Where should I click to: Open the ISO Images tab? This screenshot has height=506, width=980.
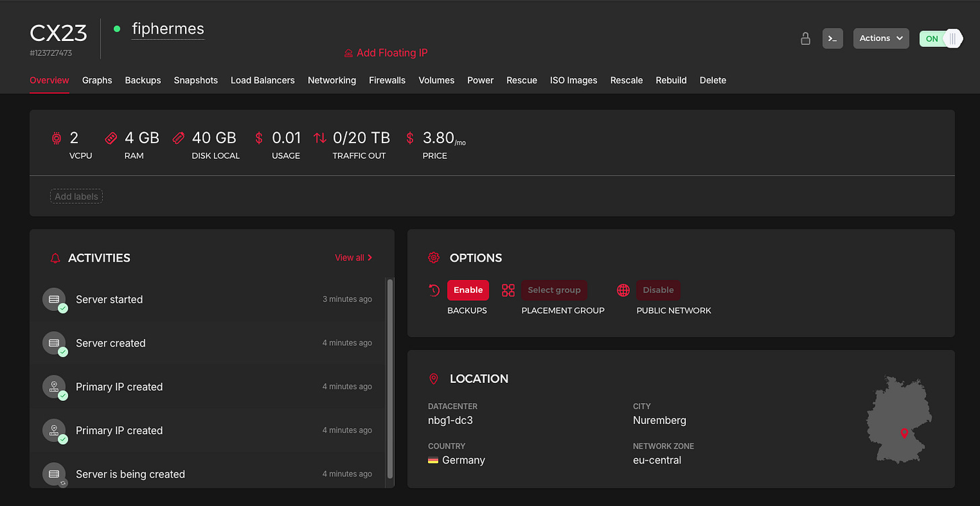tap(573, 80)
